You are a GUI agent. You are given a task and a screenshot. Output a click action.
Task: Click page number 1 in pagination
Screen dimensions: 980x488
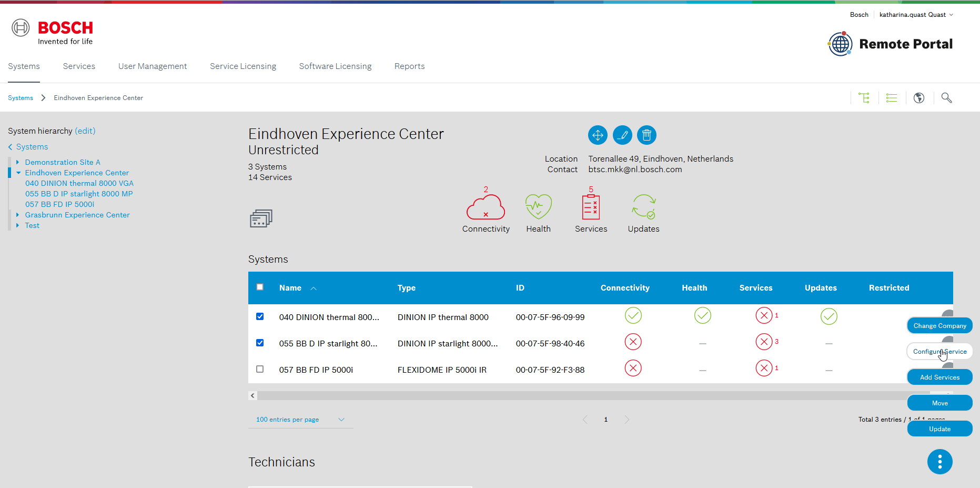coord(606,420)
